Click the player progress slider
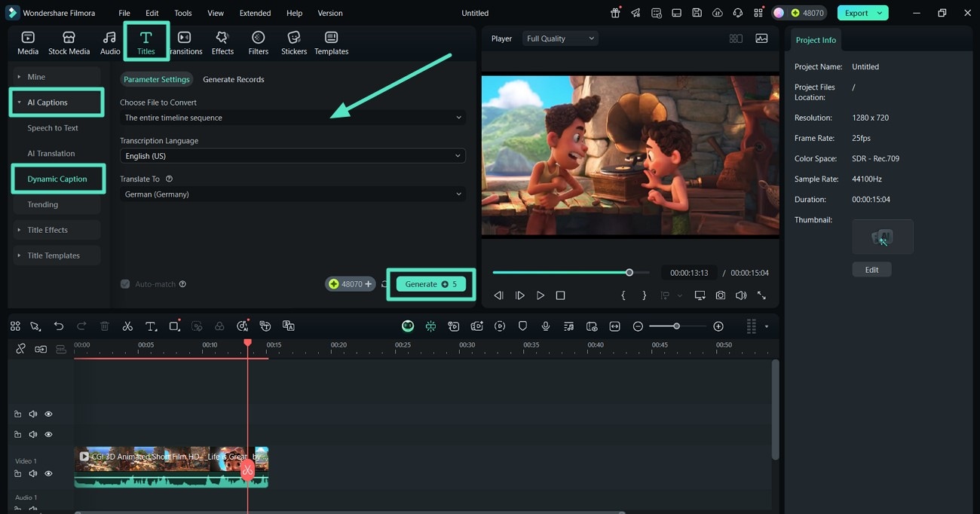Image resolution: width=980 pixels, height=514 pixels. click(571, 273)
